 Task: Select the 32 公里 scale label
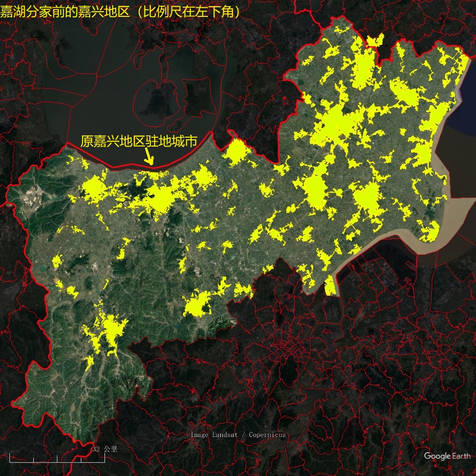[105, 449]
